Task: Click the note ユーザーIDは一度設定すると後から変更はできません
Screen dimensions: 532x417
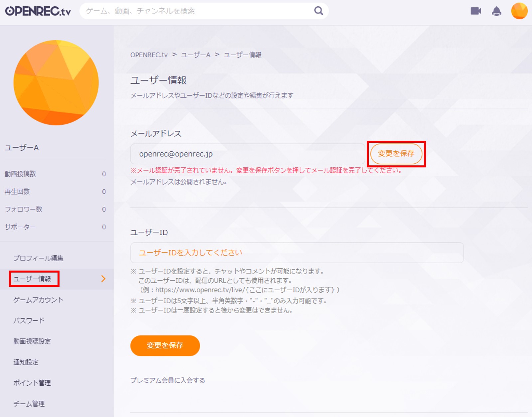Action: pyautogui.click(x=211, y=311)
